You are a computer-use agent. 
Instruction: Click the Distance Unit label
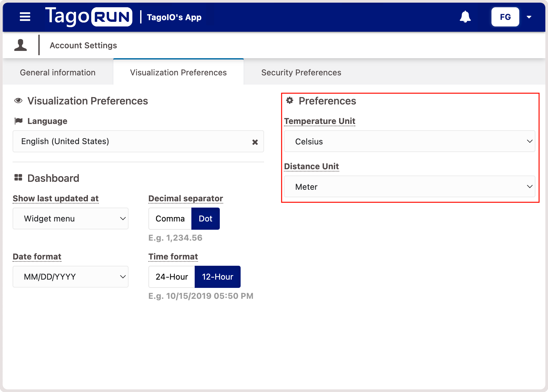coord(311,166)
